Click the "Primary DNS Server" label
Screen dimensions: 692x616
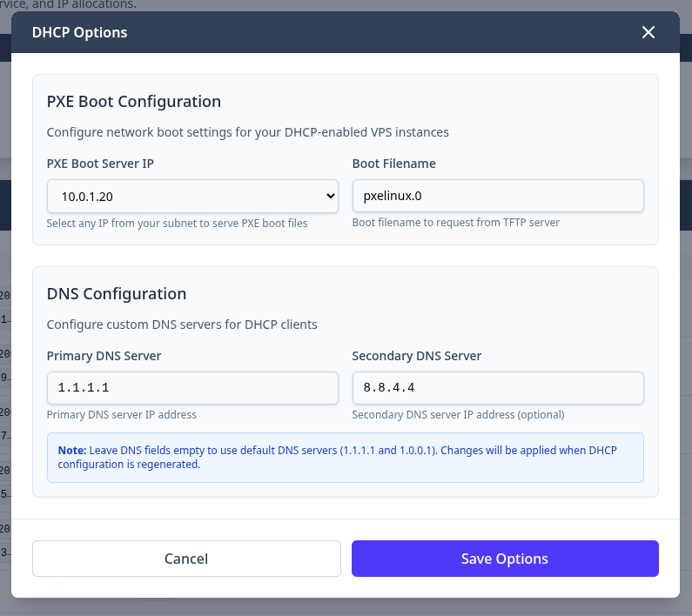pyautogui.click(x=104, y=356)
